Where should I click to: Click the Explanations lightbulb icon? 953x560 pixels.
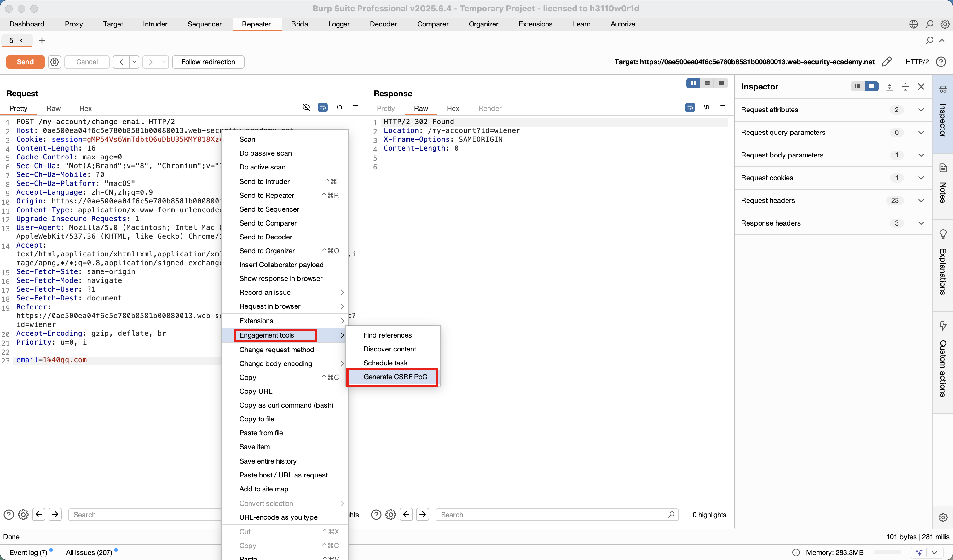(943, 234)
